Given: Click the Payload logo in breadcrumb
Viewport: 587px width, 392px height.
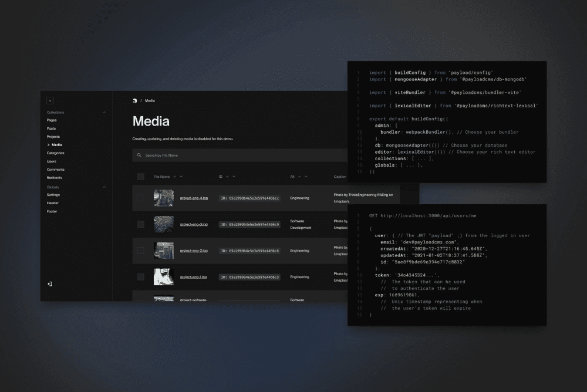Looking at the screenshot, I should pyautogui.click(x=135, y=101).
